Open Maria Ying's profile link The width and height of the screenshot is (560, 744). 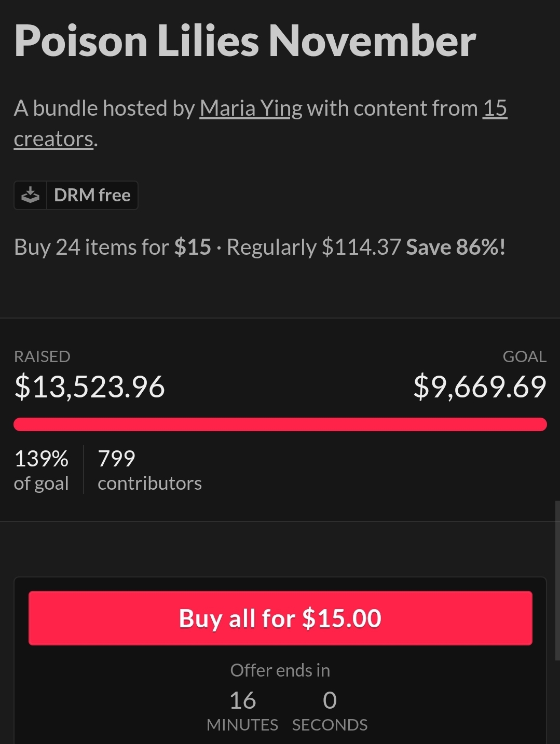tap(251, 108)
